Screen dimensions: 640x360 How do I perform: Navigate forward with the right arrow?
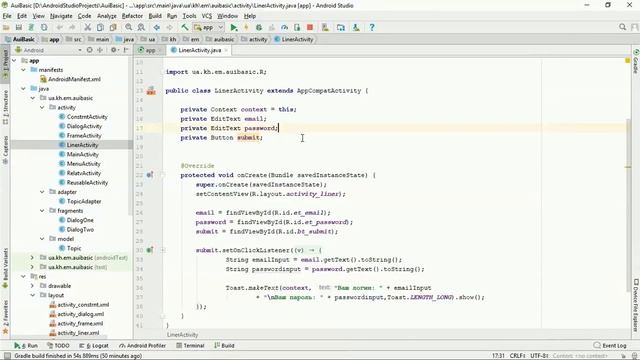click(169, 27)
